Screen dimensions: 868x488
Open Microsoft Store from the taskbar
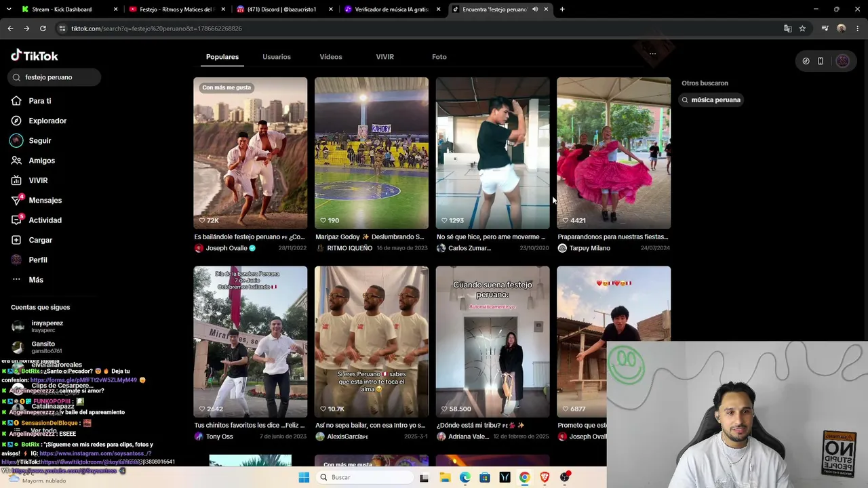click(485, 477)
